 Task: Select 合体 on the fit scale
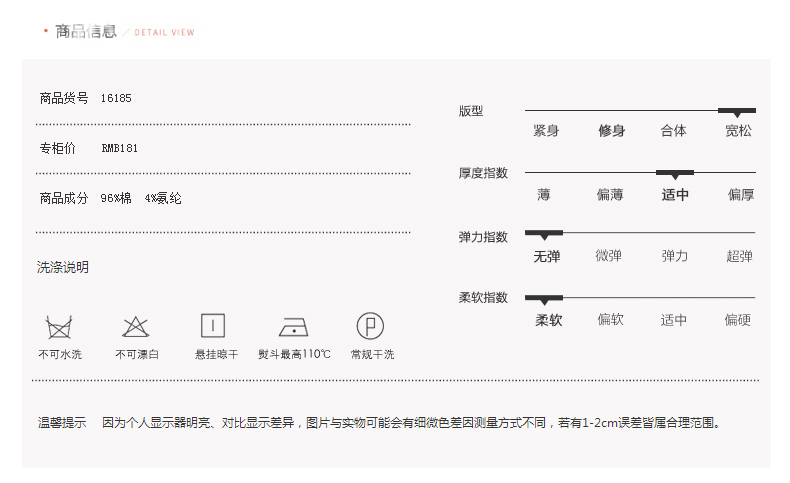[674, 131]
